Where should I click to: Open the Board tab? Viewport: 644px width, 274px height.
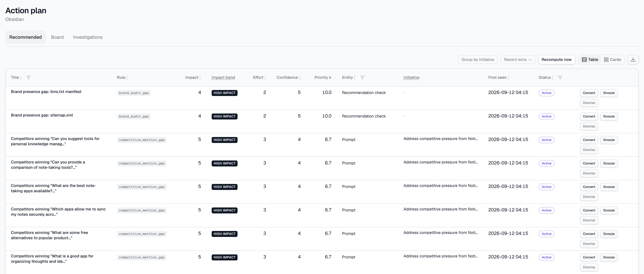(57, 37)
